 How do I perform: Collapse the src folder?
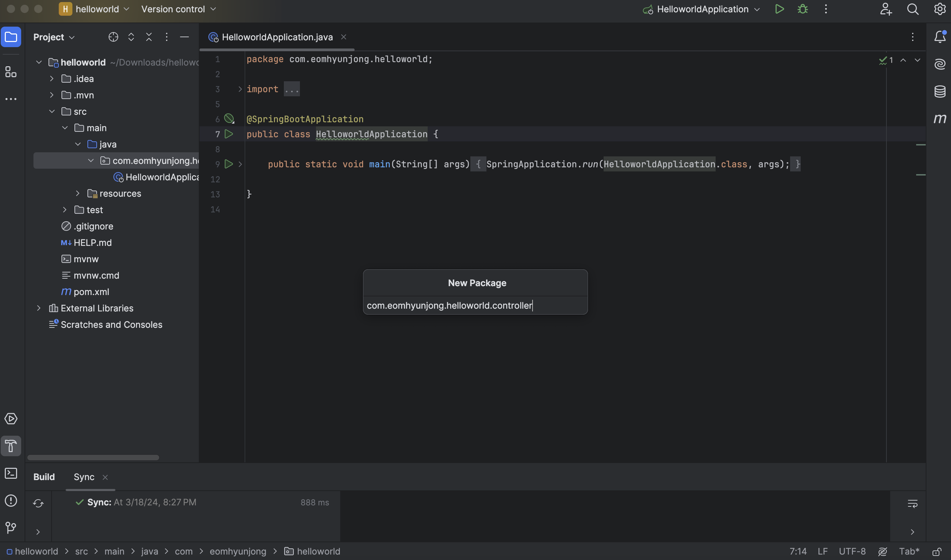point(52,112)
